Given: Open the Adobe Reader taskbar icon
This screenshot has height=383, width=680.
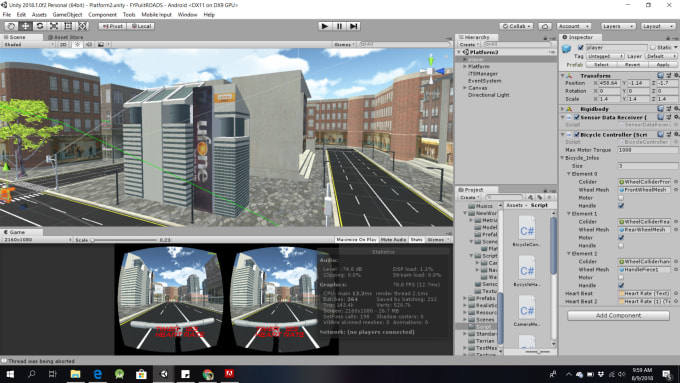Looking at the screenshot, I should (229, 374).
